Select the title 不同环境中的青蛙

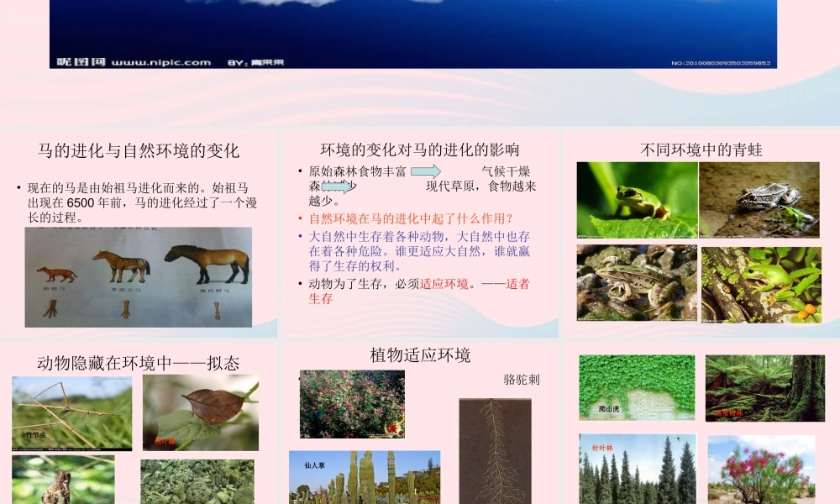[x=701, y=150]
